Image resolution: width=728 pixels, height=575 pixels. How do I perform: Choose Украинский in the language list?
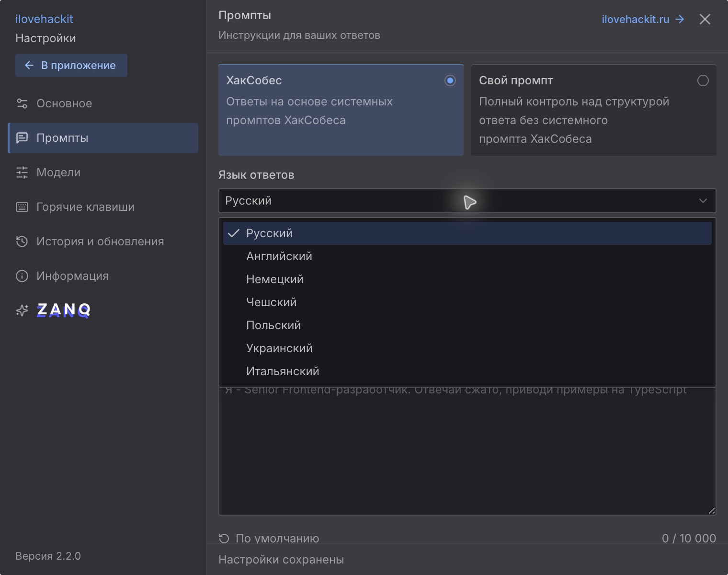tap(467, 348)
